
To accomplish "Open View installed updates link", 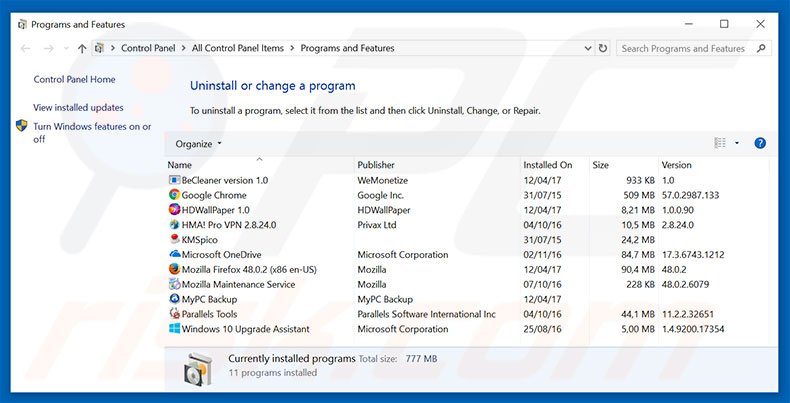I will (x=78, y=107).
